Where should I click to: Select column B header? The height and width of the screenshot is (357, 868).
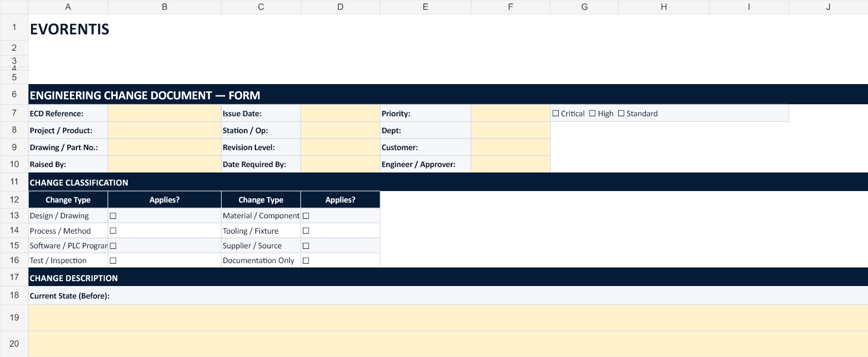tap(164, 7)
